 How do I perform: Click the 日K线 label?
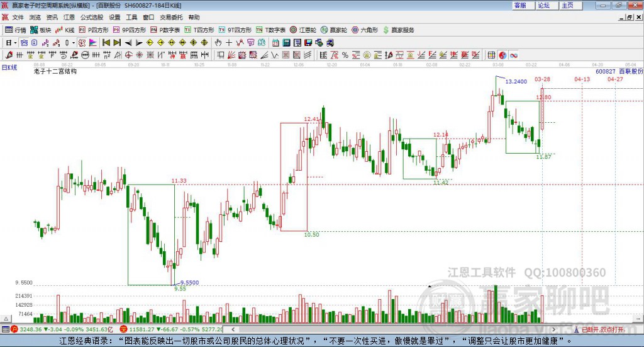[9, 67]
